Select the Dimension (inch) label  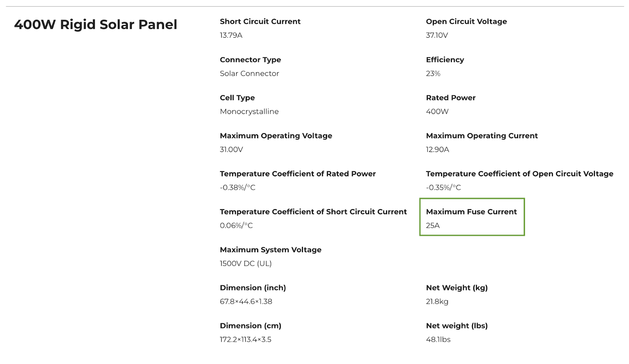pyautogui.click(x=253, y=288)
